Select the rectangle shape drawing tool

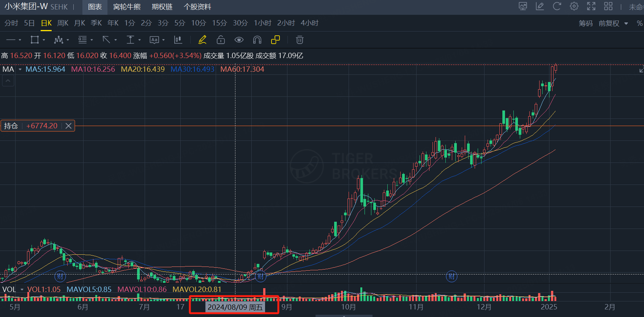[x=35, y=40]
